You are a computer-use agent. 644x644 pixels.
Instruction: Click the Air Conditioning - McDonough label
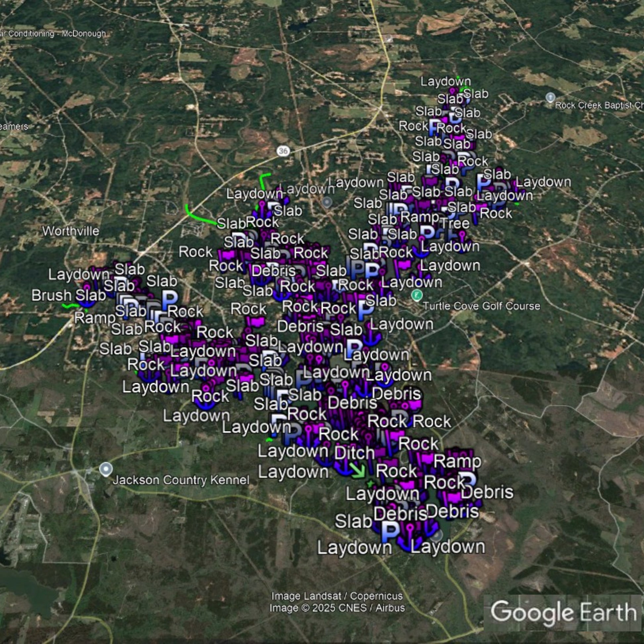click(53, 34)
